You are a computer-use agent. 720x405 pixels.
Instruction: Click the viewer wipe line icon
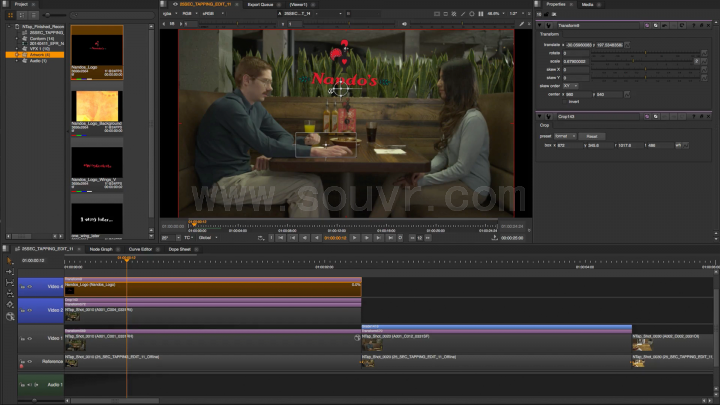[x=463, y=14]
